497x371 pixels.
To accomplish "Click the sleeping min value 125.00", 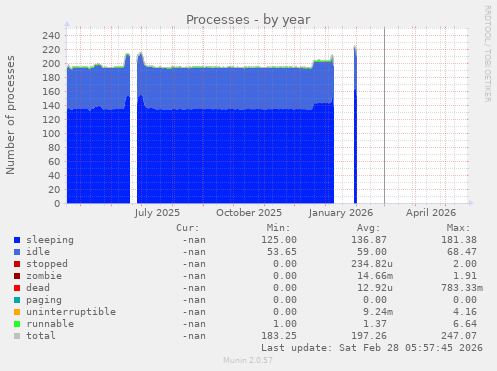I will click(279, 240).
